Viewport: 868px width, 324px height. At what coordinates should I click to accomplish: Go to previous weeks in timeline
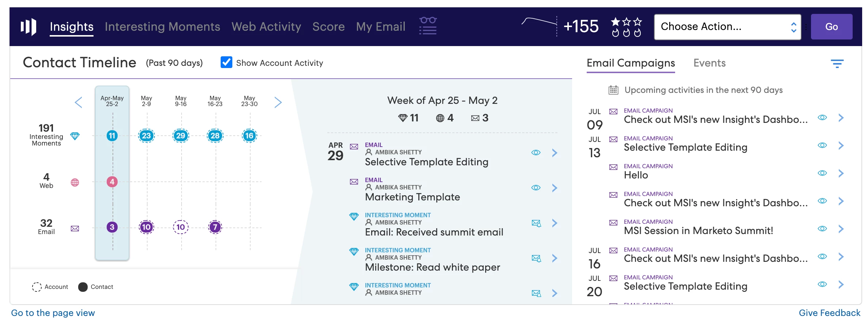[79, 102]
